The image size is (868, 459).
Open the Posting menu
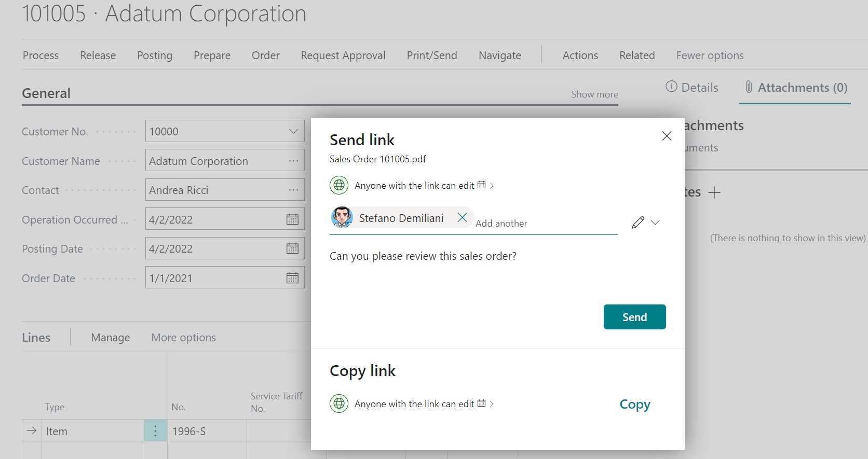[155, 55]
